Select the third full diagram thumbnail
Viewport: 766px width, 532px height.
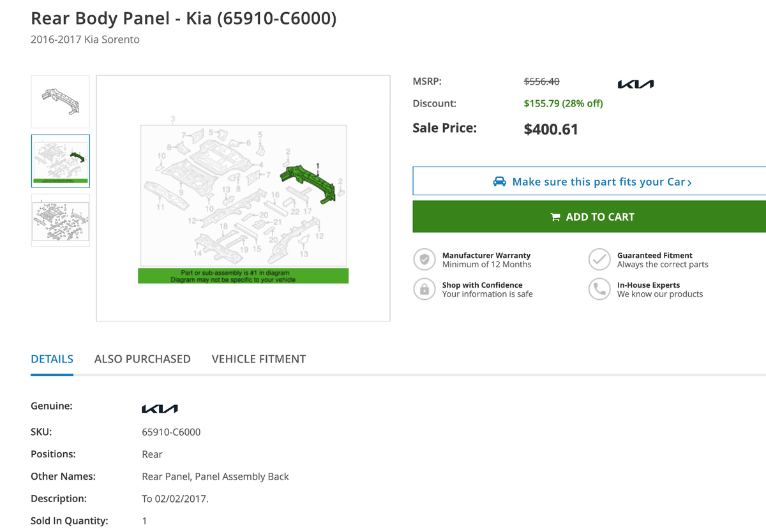point(60,220)
